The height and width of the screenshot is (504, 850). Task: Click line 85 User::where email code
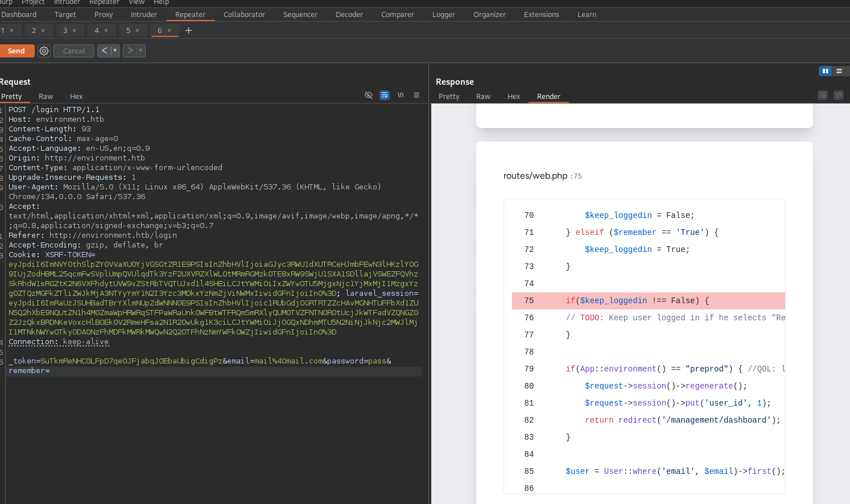click(x=675, y=471)
